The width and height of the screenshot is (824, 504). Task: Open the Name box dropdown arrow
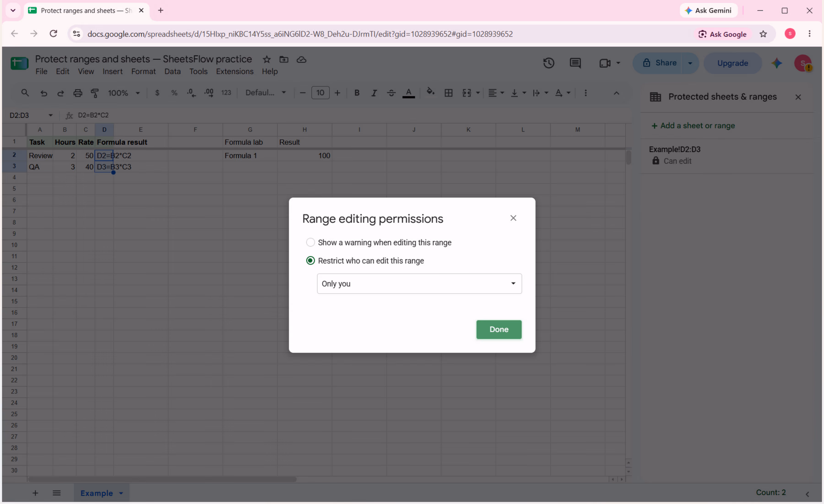pos(50,115)
